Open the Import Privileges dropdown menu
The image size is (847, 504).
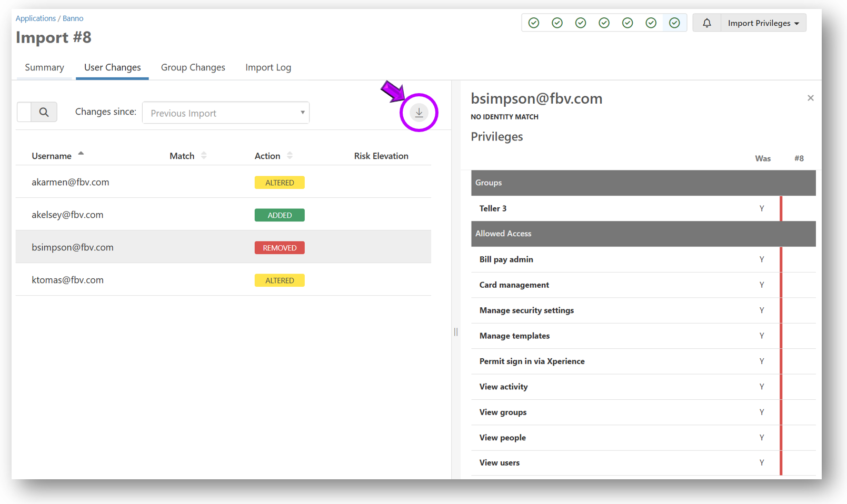pyautogui.click(x=763, y=23)
